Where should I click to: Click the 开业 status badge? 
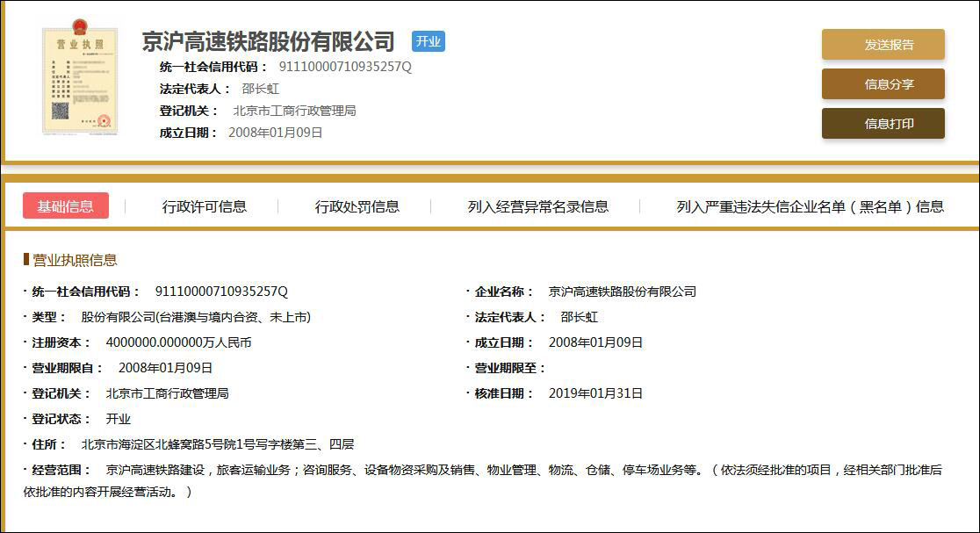[x=429, y=40]
